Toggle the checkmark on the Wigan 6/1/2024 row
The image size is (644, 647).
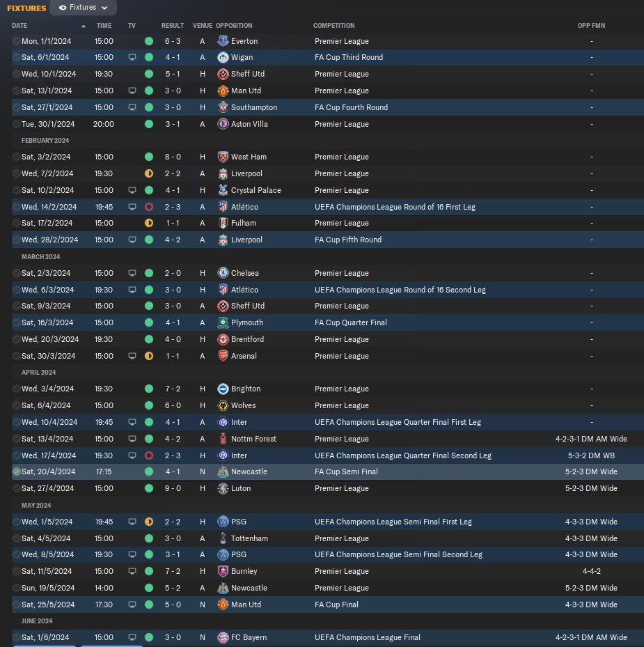[17, 57]
